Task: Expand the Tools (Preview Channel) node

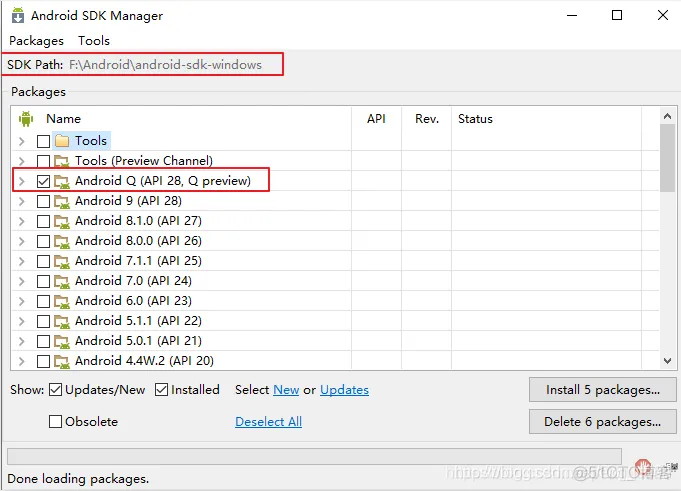Action: [22, 161]
